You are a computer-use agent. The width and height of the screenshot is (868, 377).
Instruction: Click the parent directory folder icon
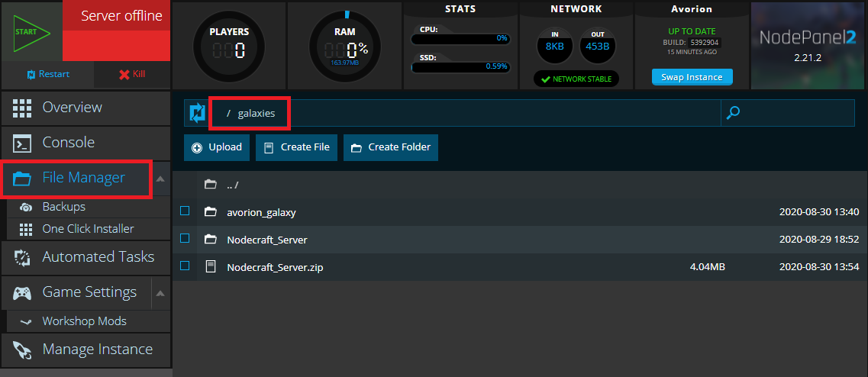pyautogui.click(x=210, y=184)
